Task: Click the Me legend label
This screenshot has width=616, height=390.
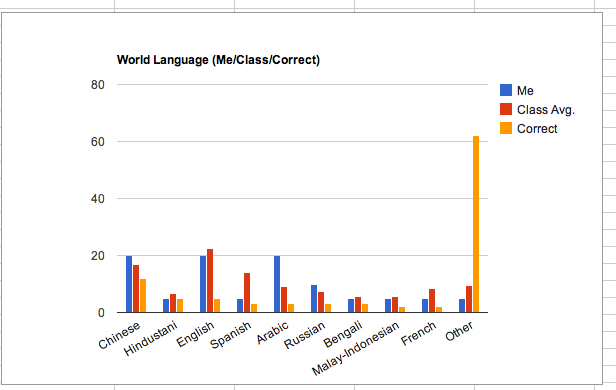Action: [x=525, y=91]
